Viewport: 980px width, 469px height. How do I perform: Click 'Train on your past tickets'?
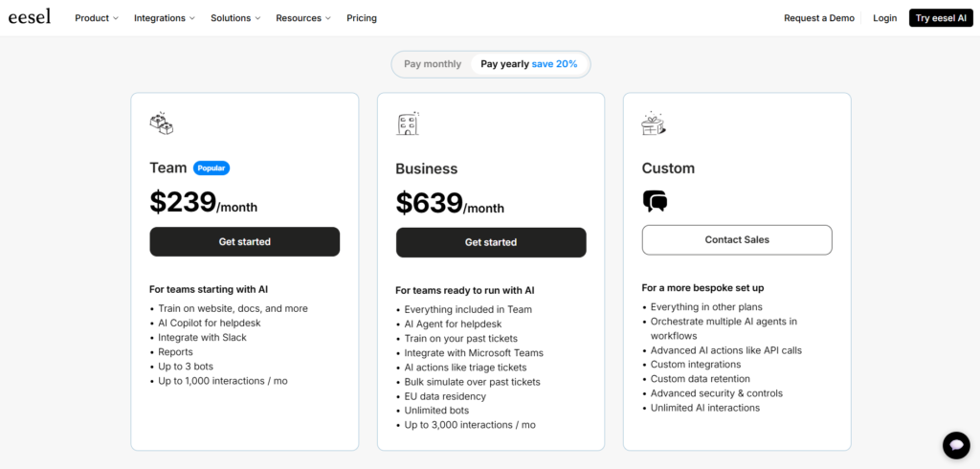point(458,338)
